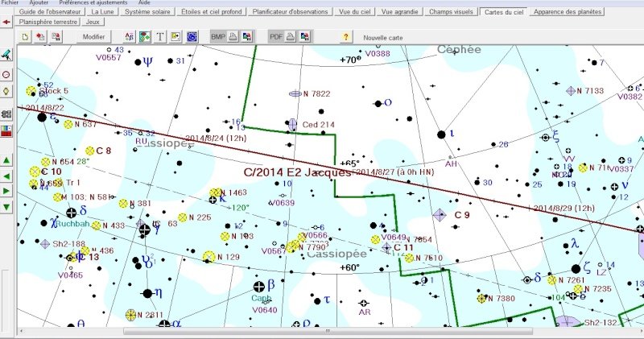Click the open saved chart icon

point(40,37)
